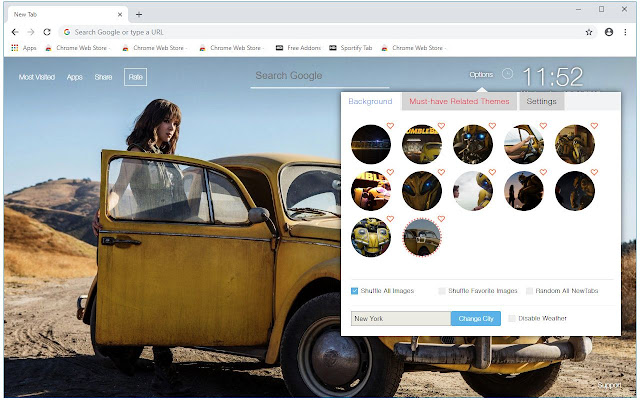Screen dimensions: 640x400
Task: Reload the page with refresh icon
Action: [x=47, y=32]
